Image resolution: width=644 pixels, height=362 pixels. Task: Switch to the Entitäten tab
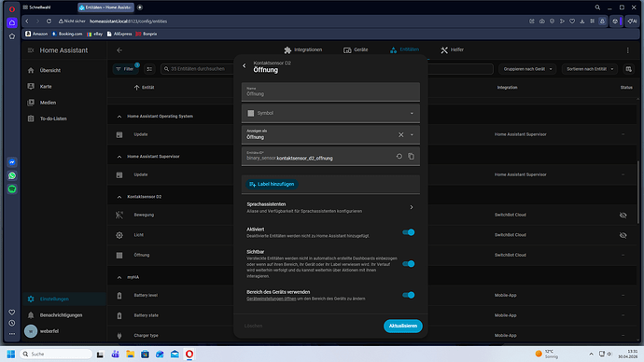coord(404,49)
